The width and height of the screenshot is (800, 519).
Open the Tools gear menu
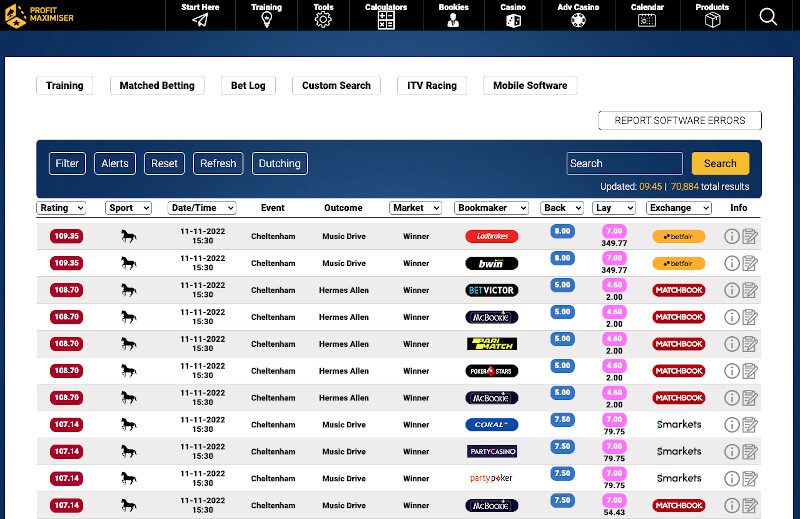tap(323, 15)
